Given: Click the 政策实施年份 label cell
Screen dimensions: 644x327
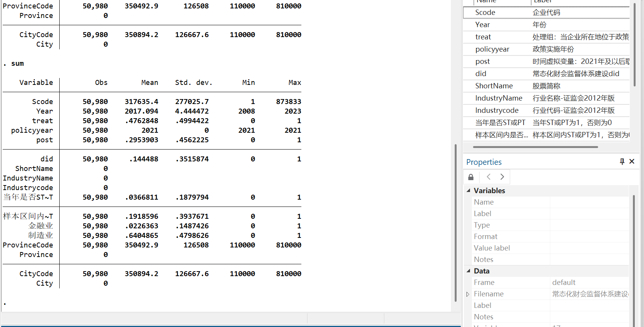Looking at the screenshot, I should (553, 49).
